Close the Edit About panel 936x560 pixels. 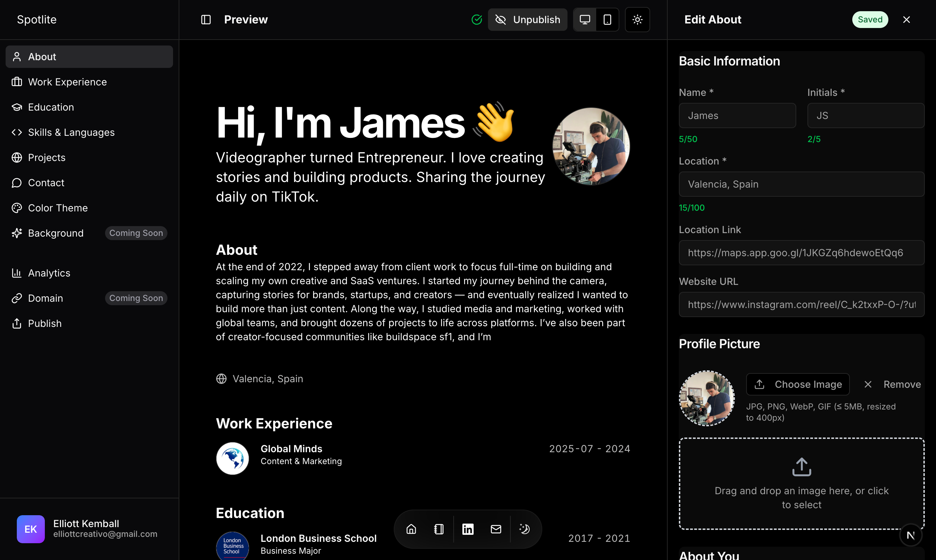906,20
